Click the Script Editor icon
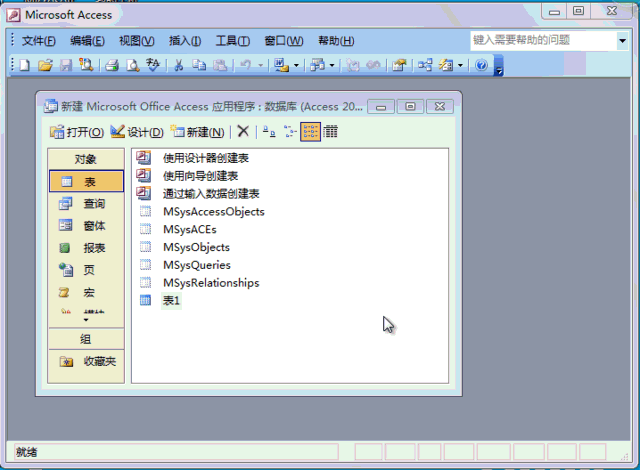This screenshot has height=470, width=640. pos(373,65)
